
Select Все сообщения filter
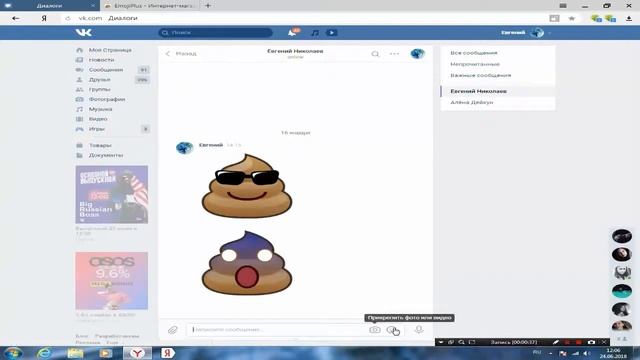coord(473,53)
